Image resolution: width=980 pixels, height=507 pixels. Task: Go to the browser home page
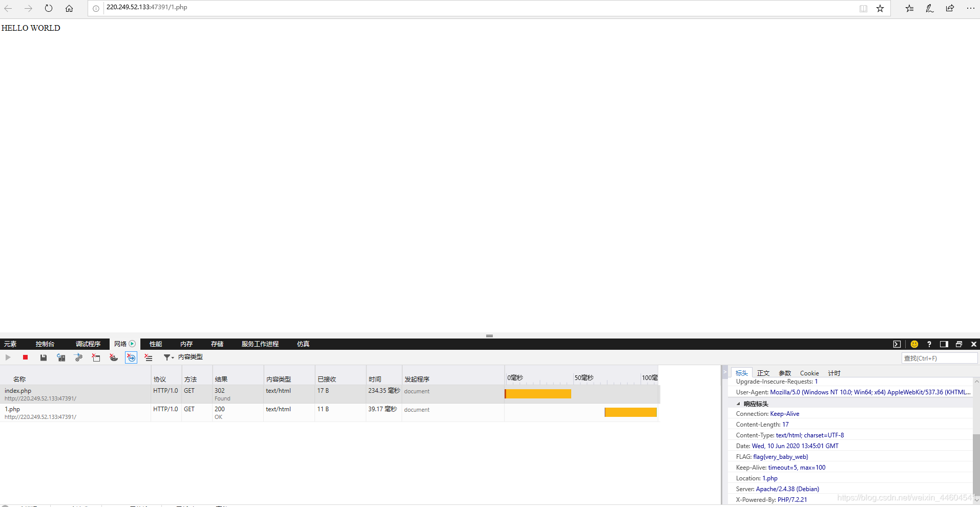[69, 8]
